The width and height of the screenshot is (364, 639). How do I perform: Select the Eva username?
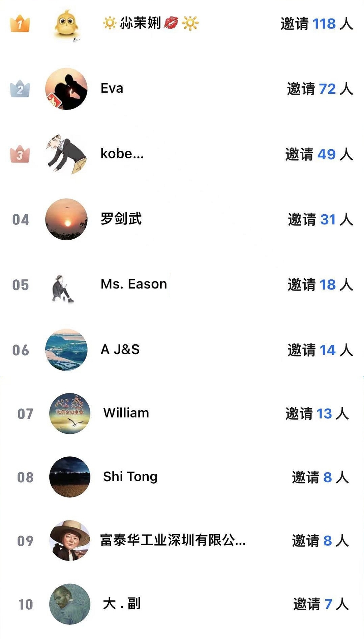pyautogui.click(x=112, y=88)
